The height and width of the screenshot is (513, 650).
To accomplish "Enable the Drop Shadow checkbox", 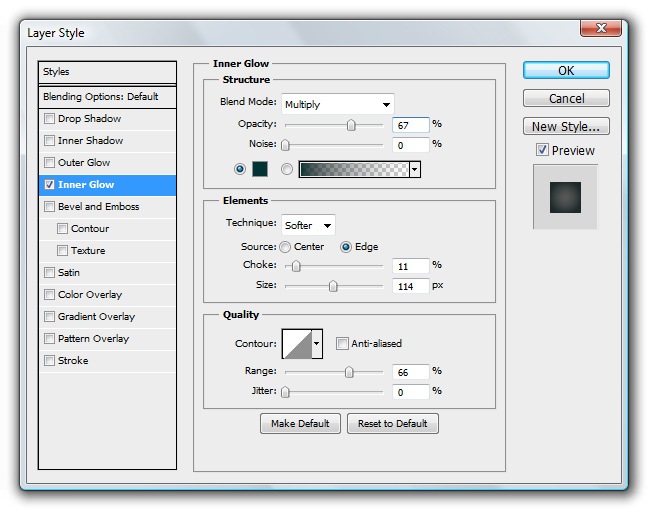I will (x=50, y=119).
